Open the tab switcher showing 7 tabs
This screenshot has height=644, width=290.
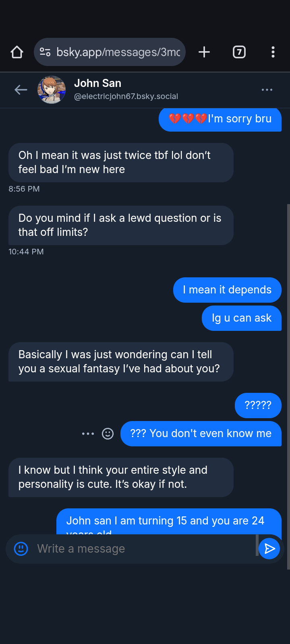239,52
